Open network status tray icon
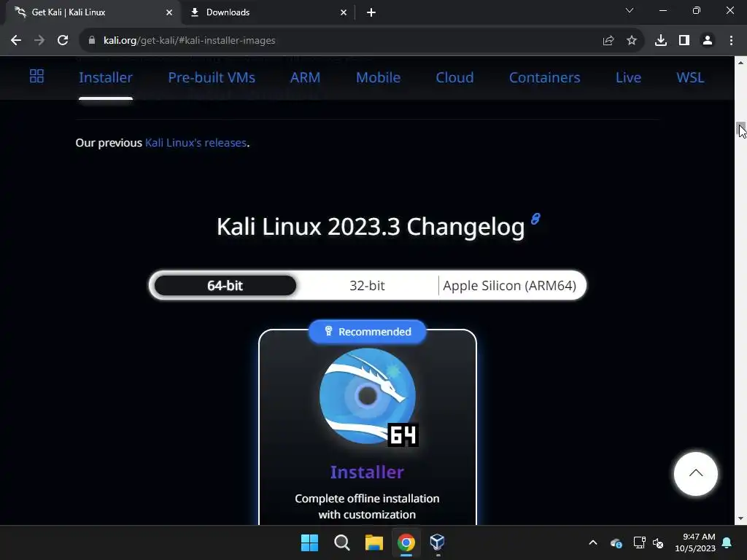747x560 pixels. (639, 542)
